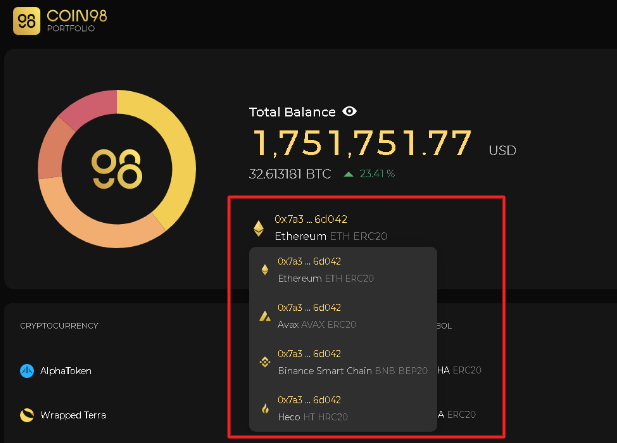Click the Wrapped Terra yellow coin icon
Screen dimensions: 617x443
[x=27, y=415]
